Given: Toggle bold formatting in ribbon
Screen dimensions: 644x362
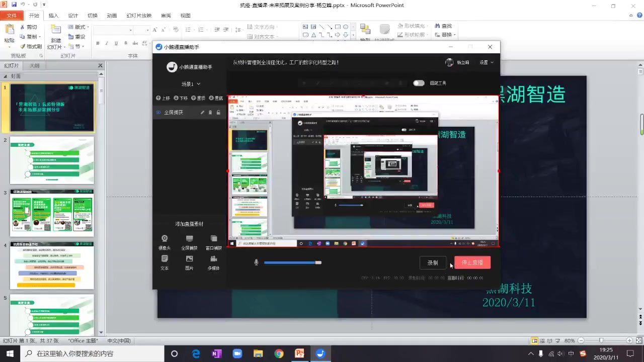Looking at the screenshot, I should click(98, 44).
